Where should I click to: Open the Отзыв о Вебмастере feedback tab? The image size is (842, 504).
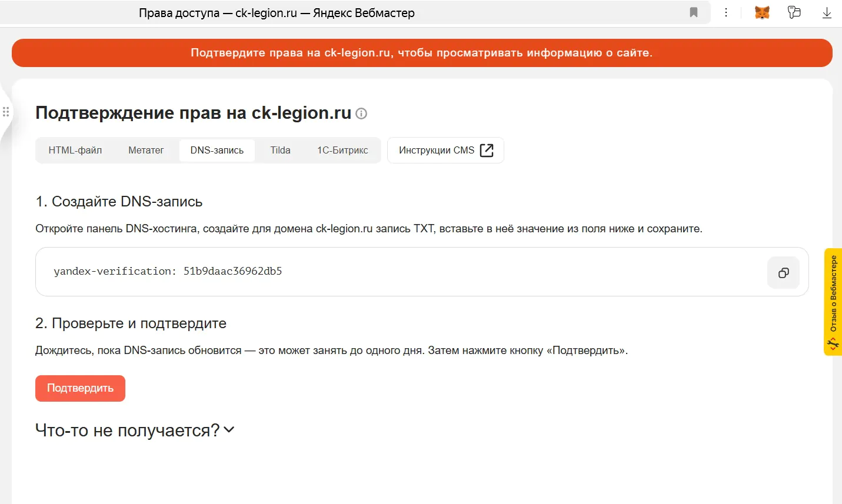(833, 302)
